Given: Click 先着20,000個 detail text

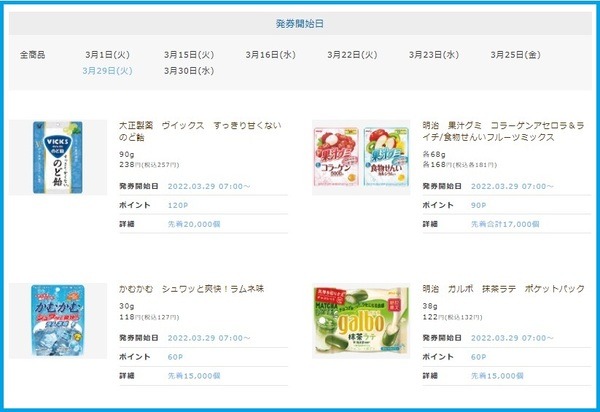Looking at the screenshot, I should point(194,224).
